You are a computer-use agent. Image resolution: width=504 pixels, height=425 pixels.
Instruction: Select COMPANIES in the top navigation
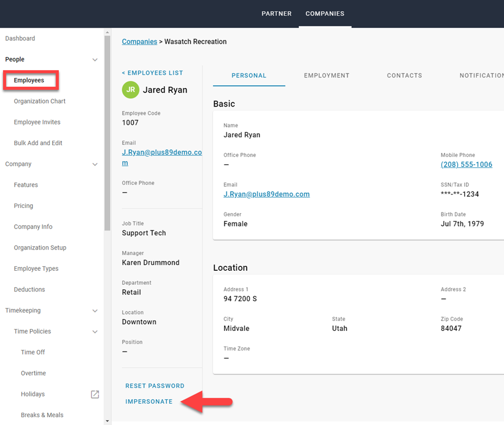coord(325,13)
